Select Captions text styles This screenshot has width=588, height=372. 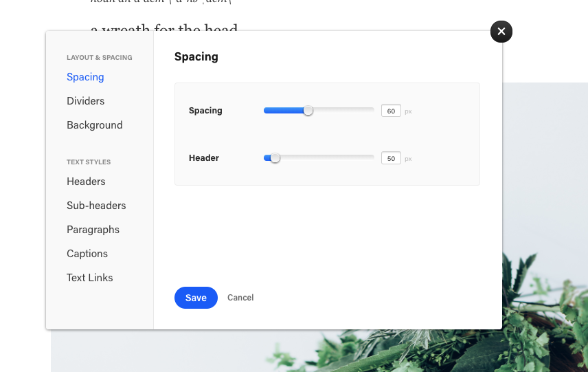pyautogui.click(x=87, y=253)
